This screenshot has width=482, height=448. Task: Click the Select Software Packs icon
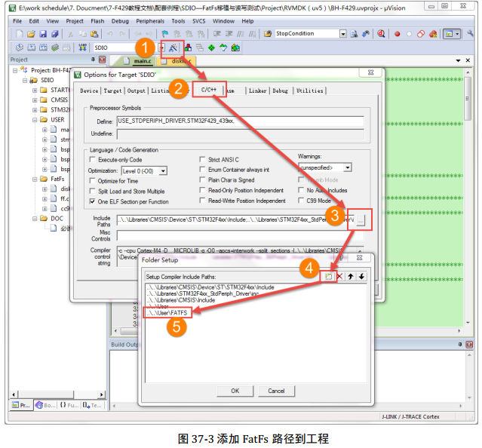click(223, 48)
